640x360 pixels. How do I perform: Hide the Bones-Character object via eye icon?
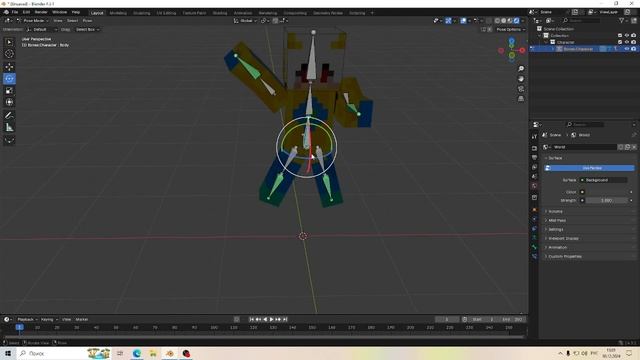coord(627,49)
